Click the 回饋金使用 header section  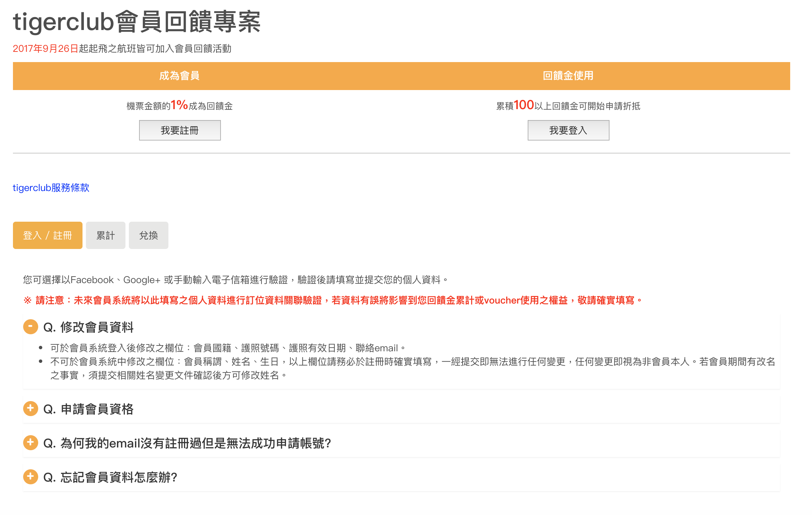[x=567, y=76]
